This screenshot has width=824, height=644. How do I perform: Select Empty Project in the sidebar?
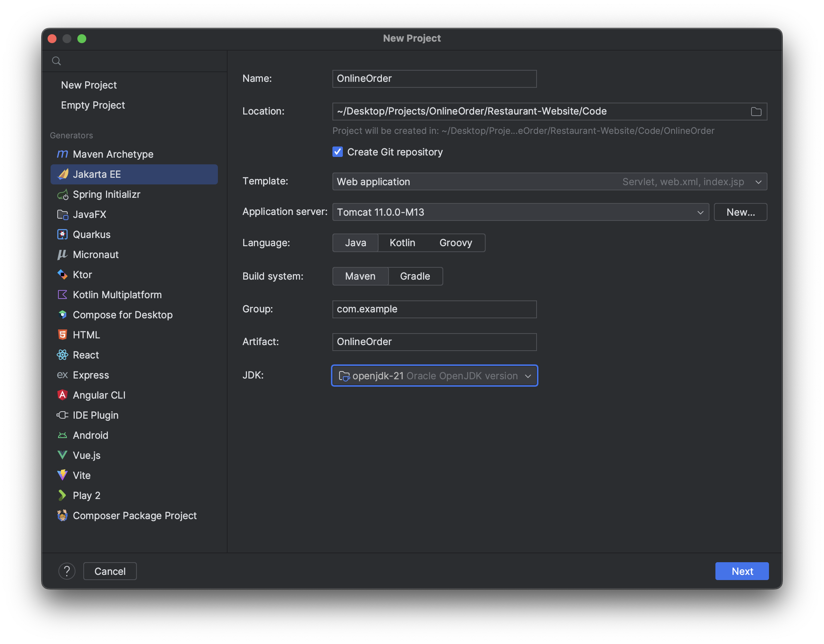(x=93, y=105)
